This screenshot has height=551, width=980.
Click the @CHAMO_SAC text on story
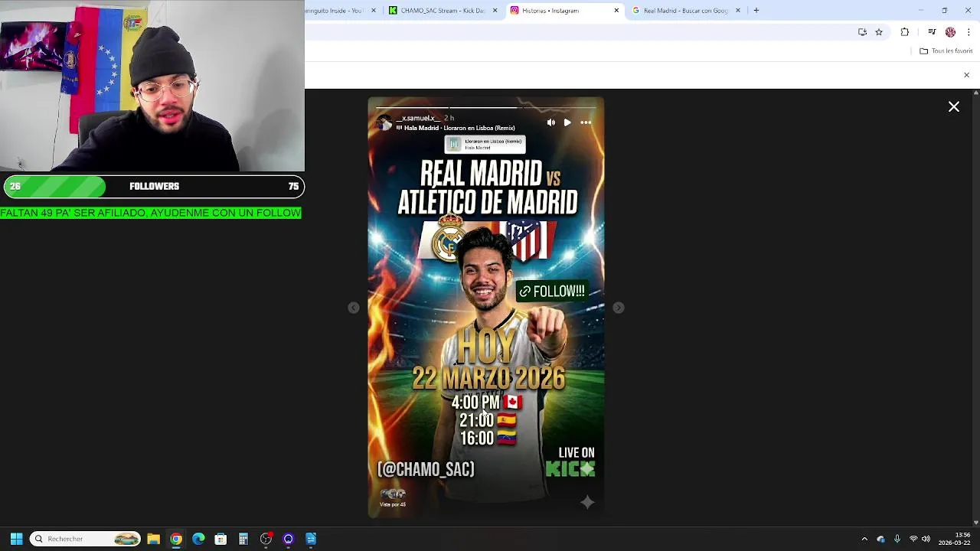click(x=426, y=469)
